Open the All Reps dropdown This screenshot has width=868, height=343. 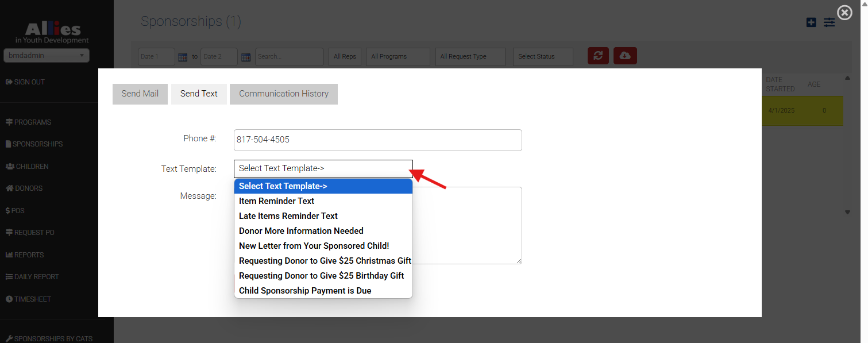[345, 57]
